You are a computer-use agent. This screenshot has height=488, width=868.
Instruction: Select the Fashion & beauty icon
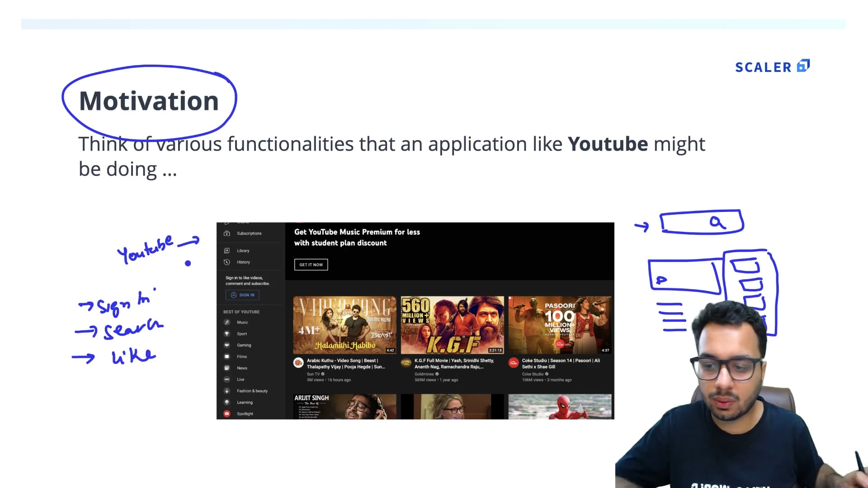click(227, 391)
